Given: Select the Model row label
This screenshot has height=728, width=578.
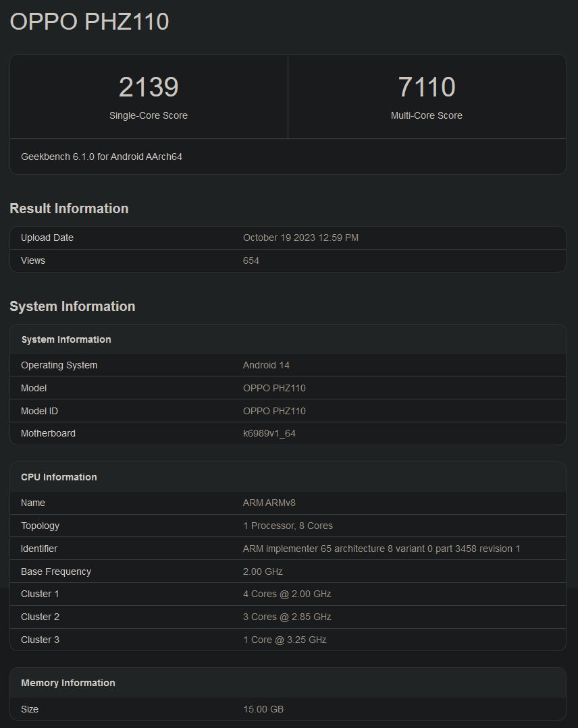Looking at the screenshot, I should click(34, 388).
